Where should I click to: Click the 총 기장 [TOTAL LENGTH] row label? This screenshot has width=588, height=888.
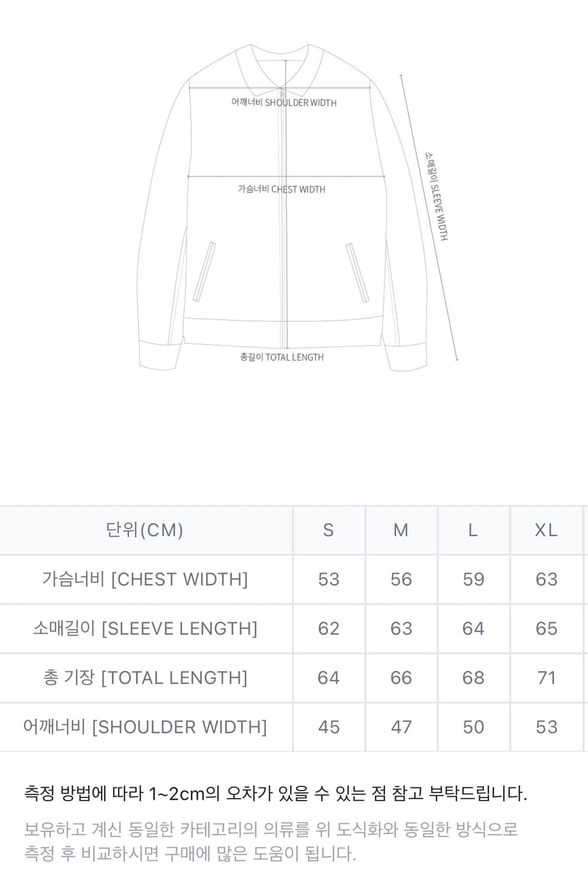click(144, 677)
